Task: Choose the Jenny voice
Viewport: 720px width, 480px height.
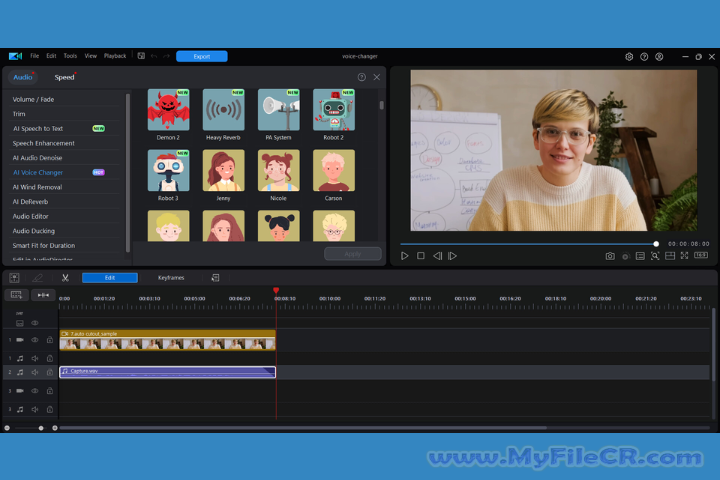Action: [223, 170]
